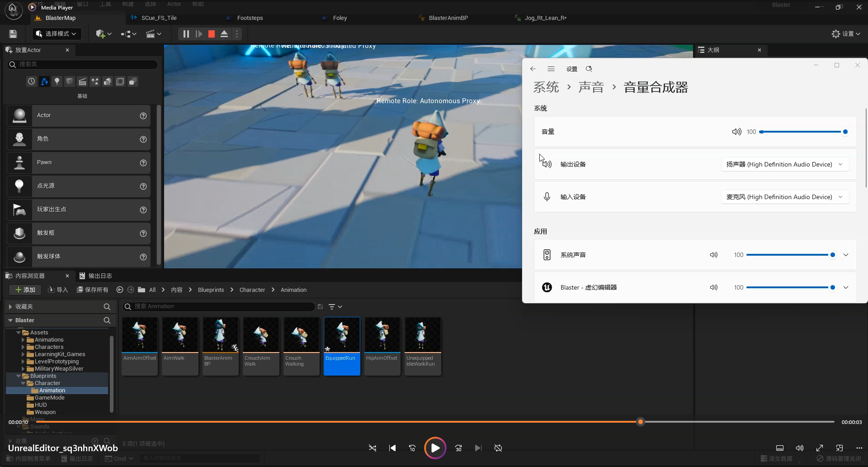This screenshot has width=868, height=467.
Task: Enter full screen in Media Player
Action: point(820,448)
